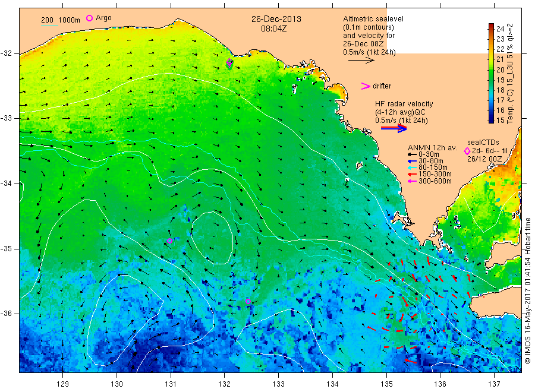The height and width of the screenshot is (392, 535).
Task: Click the green 20 degree section of colour bar
Action: pyautogui.click(x=492, y=69)
